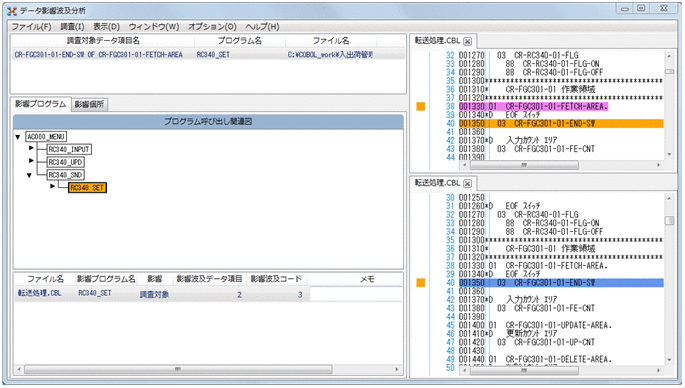Image resolution: width=685 pixels, height=388 pixels.
Task: Click the 影響プログラム名 column header
Action: 106,279
